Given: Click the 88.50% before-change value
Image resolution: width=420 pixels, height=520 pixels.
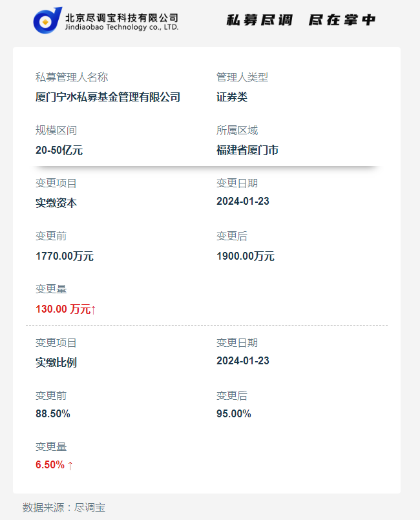Looking at the screenshot, I should [x=53, y=413].
